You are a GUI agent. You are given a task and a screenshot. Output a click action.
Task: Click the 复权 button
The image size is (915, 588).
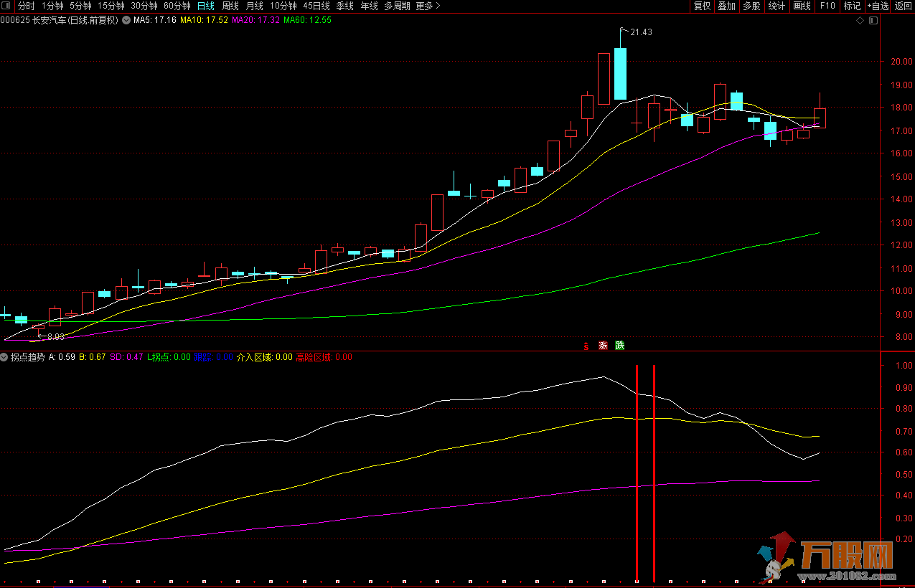tap(702, 6)
